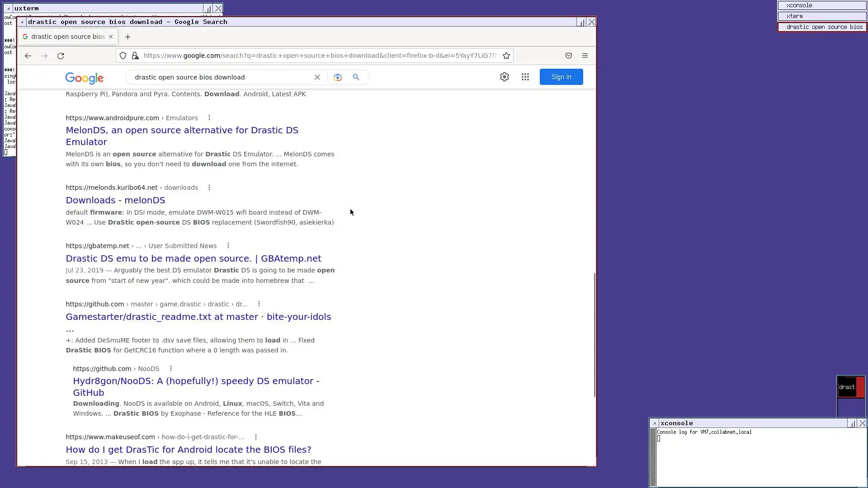868x488 pixels.
Task: Click the browser reload button
Action: pos(61,56)
